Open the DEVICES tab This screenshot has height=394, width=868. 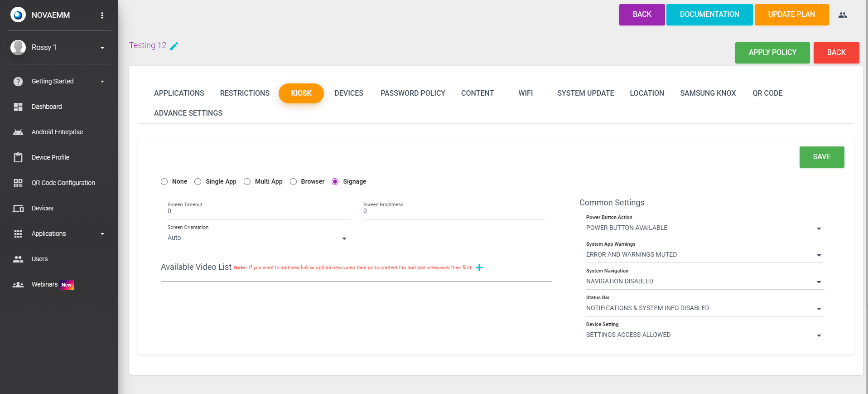tap(349, 93)
